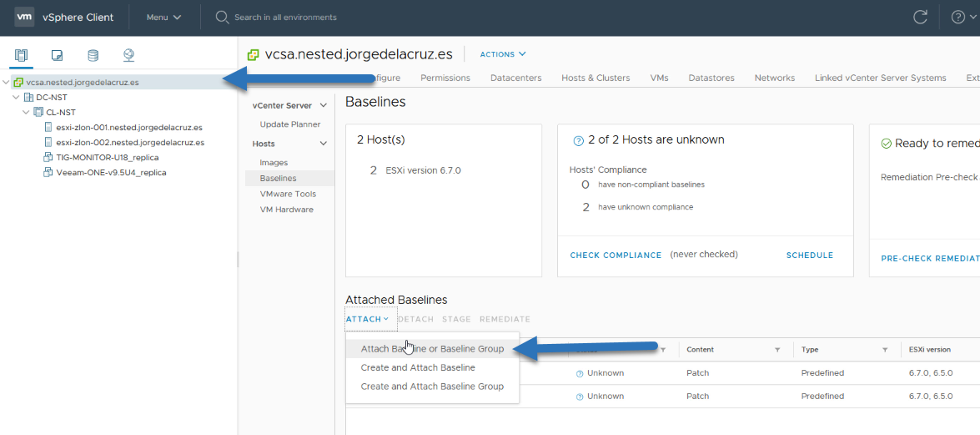Viewport: 980px width, 435px height.
Task: Open the Hosts and Clusters inventory view icon
Action: click(x=21, y=55)
